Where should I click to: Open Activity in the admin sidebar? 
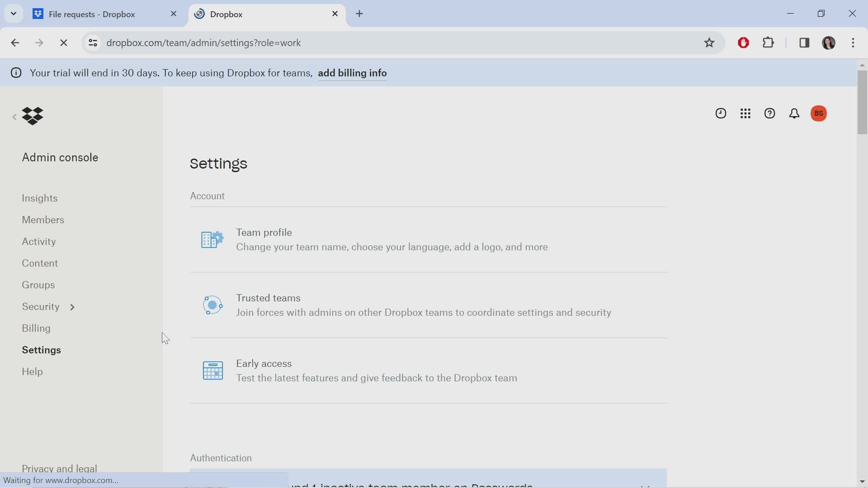click(39, 242)
